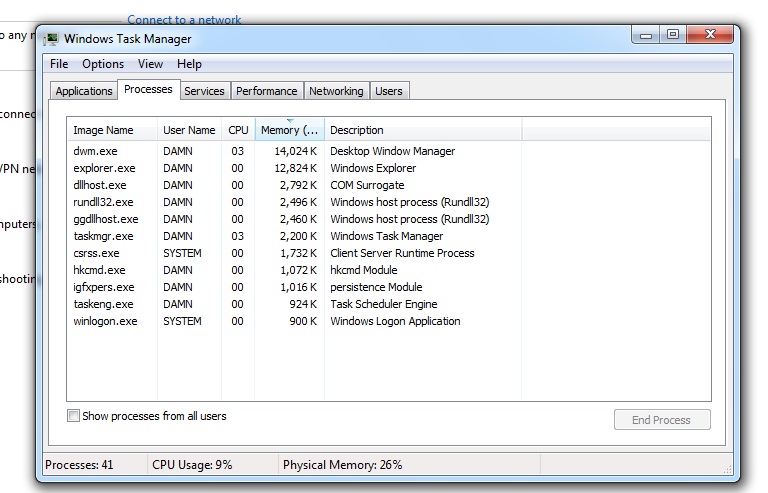Sort by Image Name column header
The image size is (768, 493).
[103, 130]
